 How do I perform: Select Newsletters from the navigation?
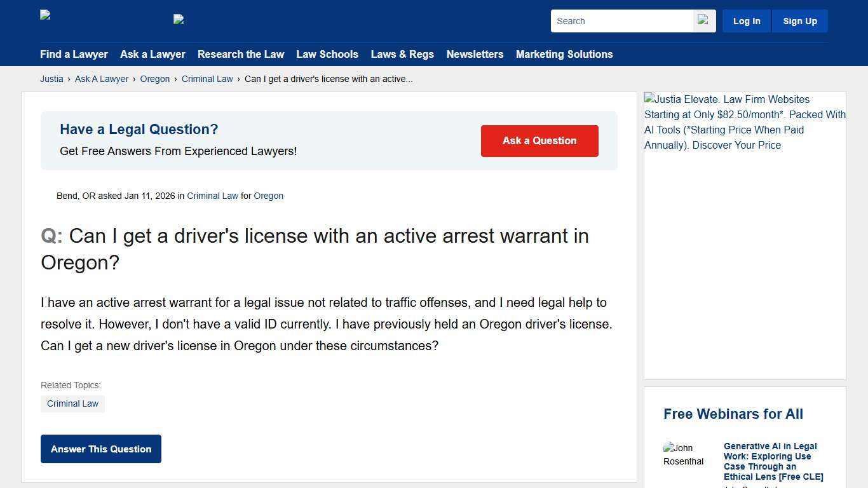[475, 55]
